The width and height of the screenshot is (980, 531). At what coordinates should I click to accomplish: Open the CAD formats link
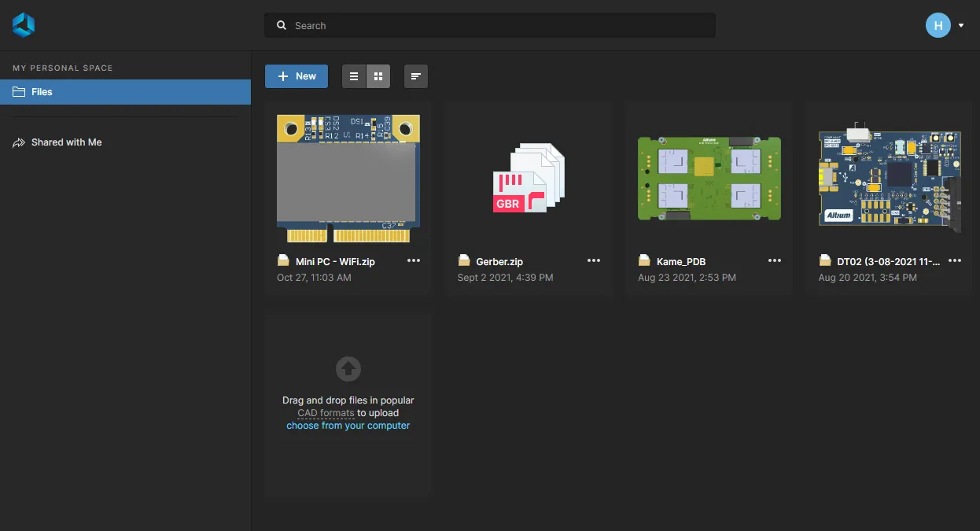coord(326,413)
